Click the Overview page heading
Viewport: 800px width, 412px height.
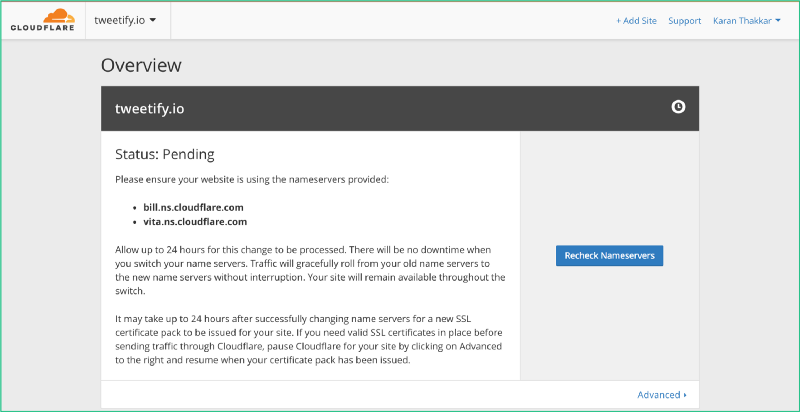141,65
